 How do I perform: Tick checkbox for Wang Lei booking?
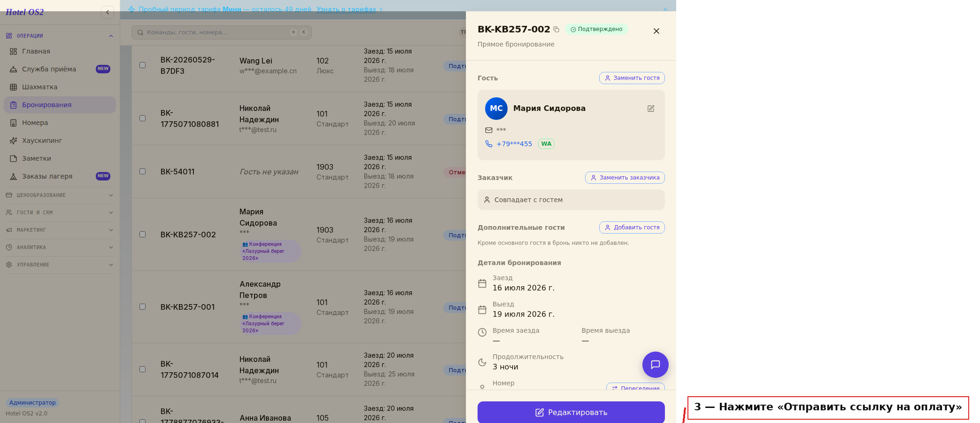click(x=143, y=65)
